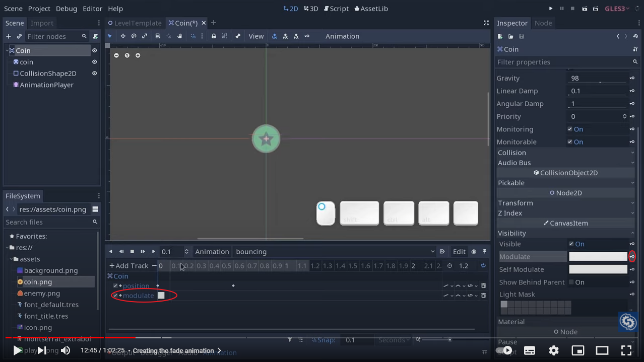The height and width of the screenshot is (362, 644).
Task: Insert keys with the key icon in viewport toolbar
Action: tap(307, 36)
